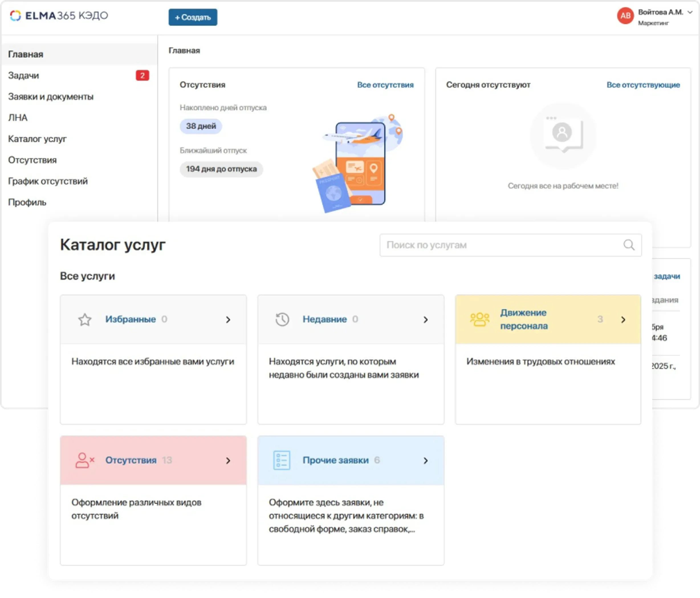This screenshot has height=598, width=700.
Task: Select the checklist icon on Прочие заявки
Action: 282,460
